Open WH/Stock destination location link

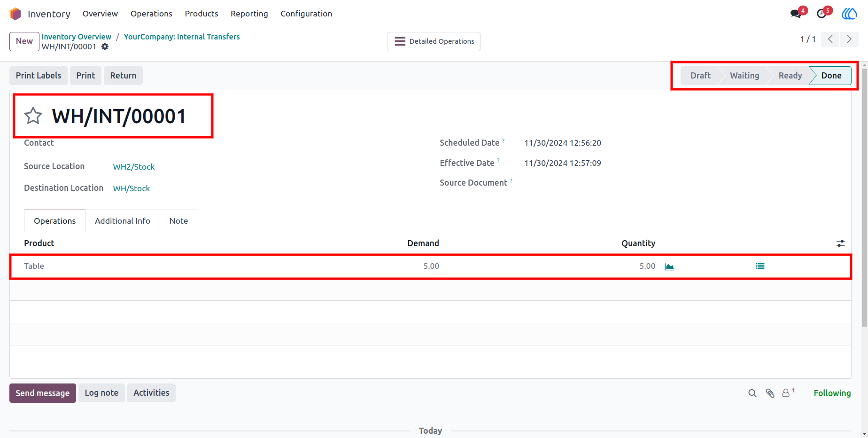(132, 188)
